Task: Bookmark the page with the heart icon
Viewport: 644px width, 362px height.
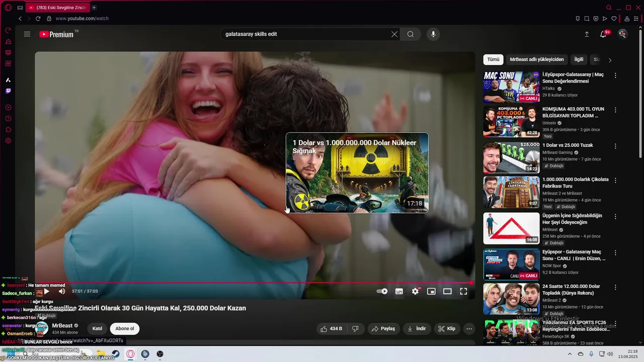Action: pos(614,19)
